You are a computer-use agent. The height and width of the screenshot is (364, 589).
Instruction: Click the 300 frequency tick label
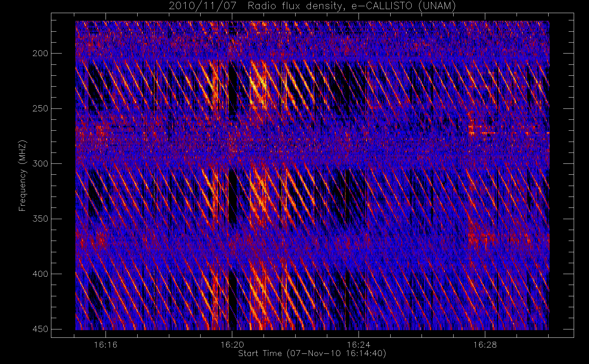point(40,163)
